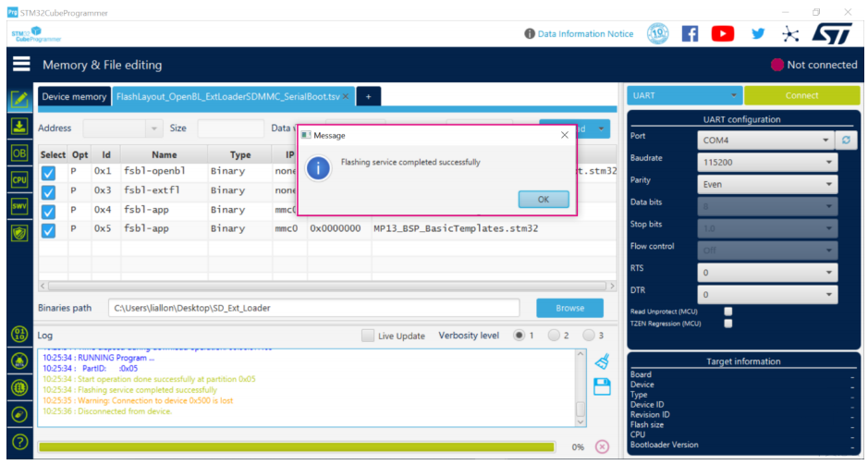Open the CPU panel icon

(x=20, y=180)
